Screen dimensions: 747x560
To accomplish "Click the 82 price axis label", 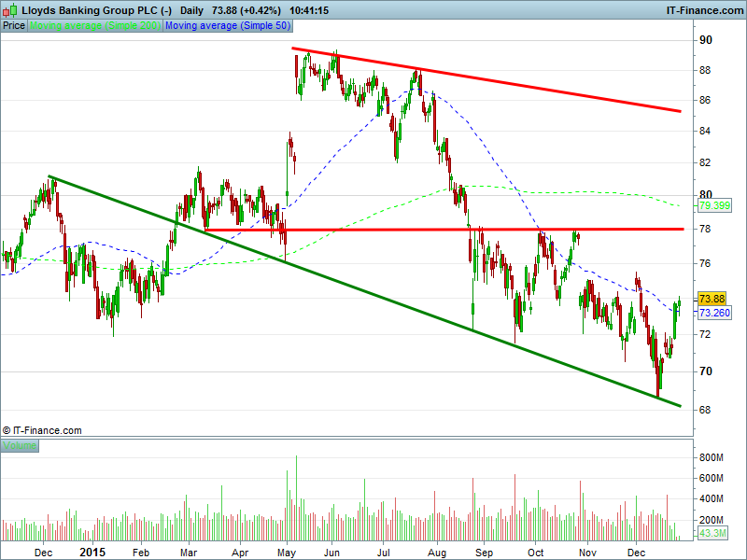I will pyautogui.click(x=705, y=162).
